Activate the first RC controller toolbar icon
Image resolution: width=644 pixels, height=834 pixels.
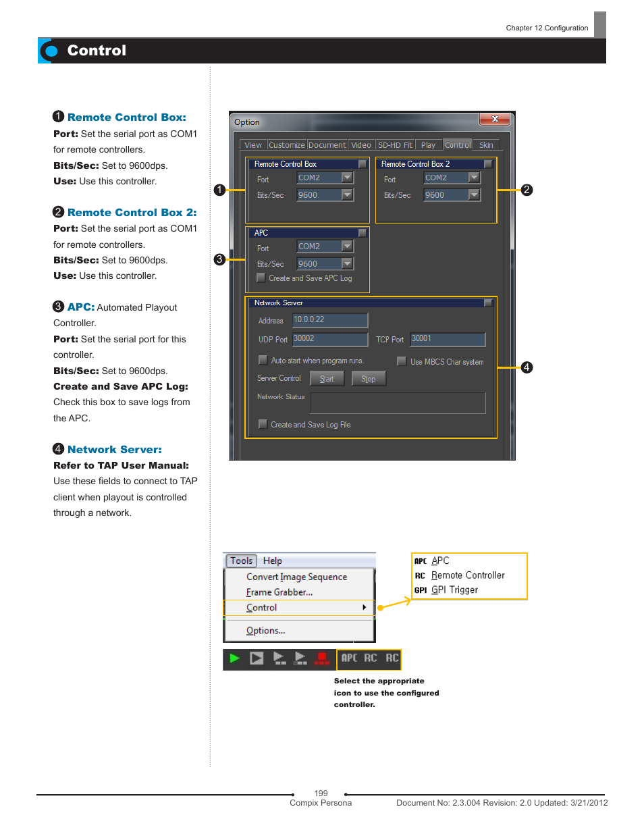click(371, 658)
